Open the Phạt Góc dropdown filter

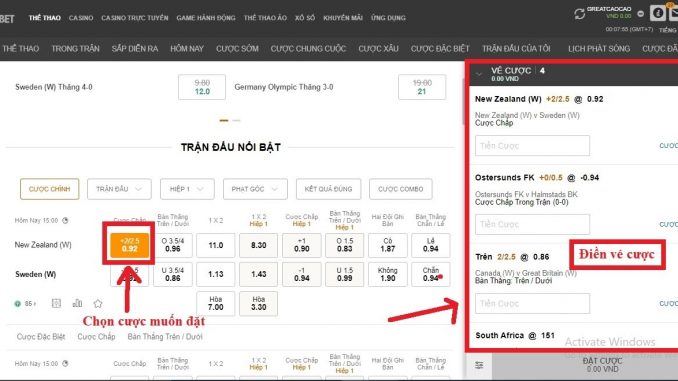coord(255,189)
